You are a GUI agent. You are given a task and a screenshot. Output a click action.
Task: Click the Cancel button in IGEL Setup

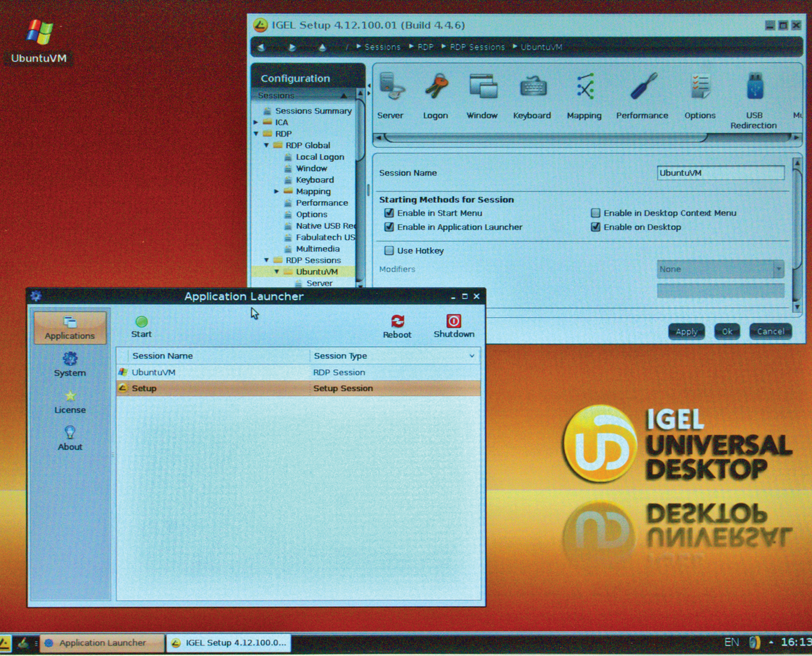(770, 331)
